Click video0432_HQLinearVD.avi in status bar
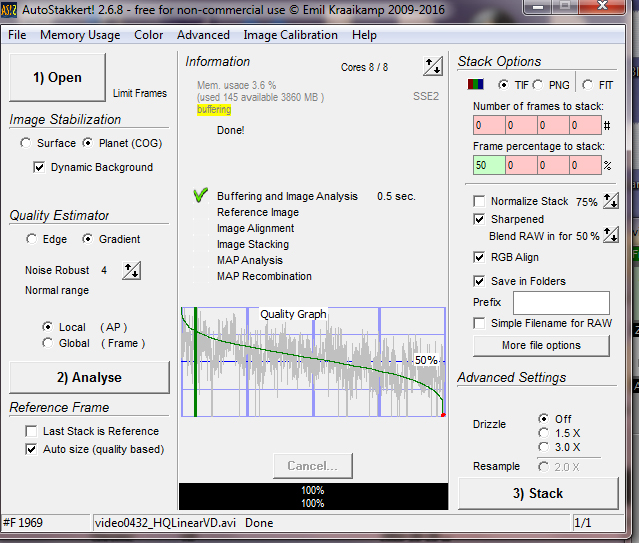The height and width of the screenshot is (543, 639). pos(165,523)
